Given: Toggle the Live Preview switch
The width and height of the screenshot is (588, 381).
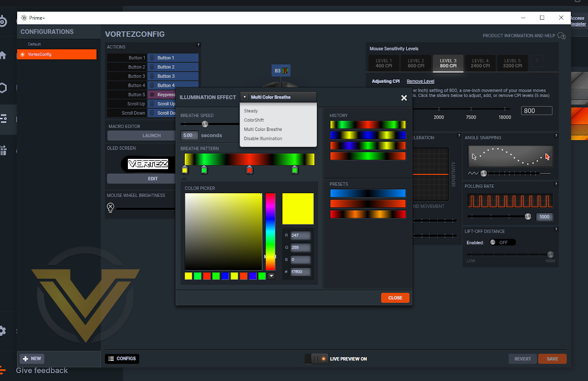Looking at the screenshot, I should pyautogui.click(x=316, y=359).
